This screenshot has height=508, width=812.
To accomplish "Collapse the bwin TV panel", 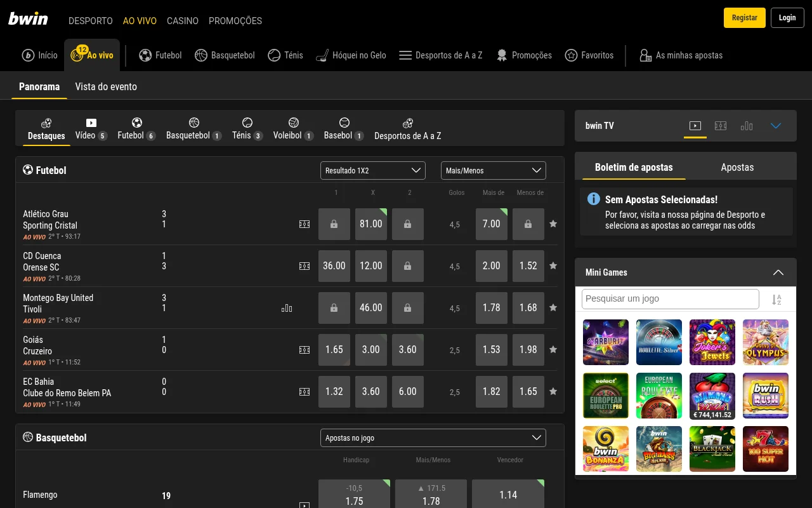I will point(776,126).
